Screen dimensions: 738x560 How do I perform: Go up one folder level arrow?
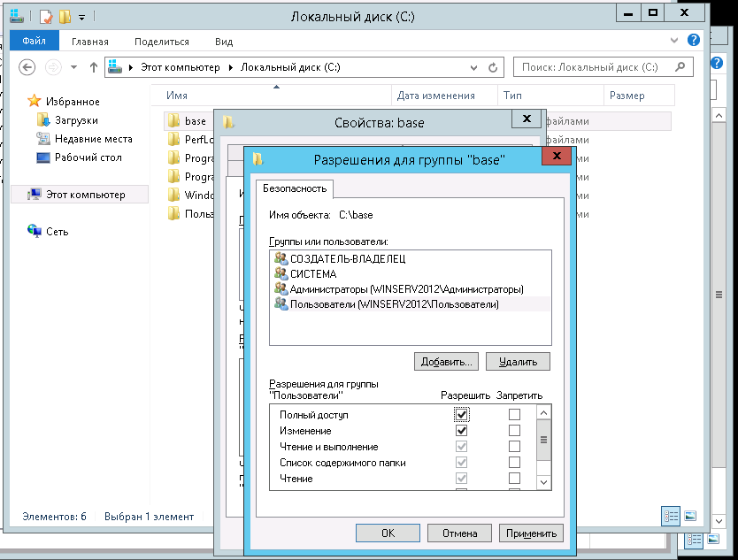[x=93, y=67]
